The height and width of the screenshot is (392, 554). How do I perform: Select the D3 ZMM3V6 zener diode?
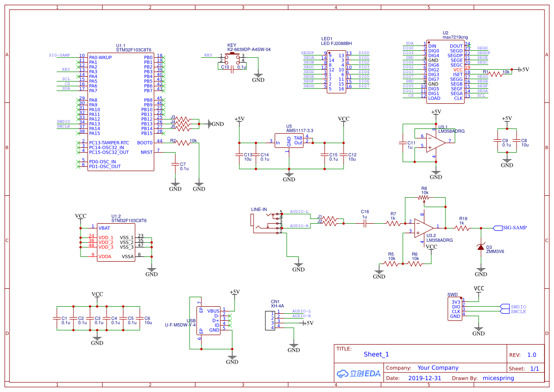(x=481, y=247)
